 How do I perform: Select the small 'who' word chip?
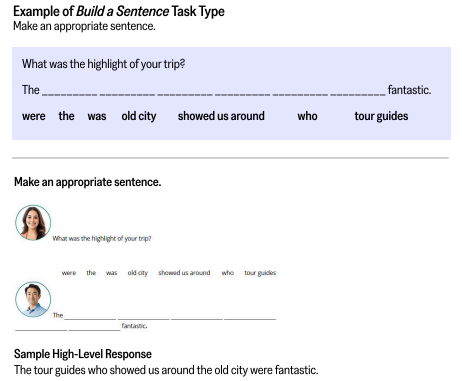[228, 273]
